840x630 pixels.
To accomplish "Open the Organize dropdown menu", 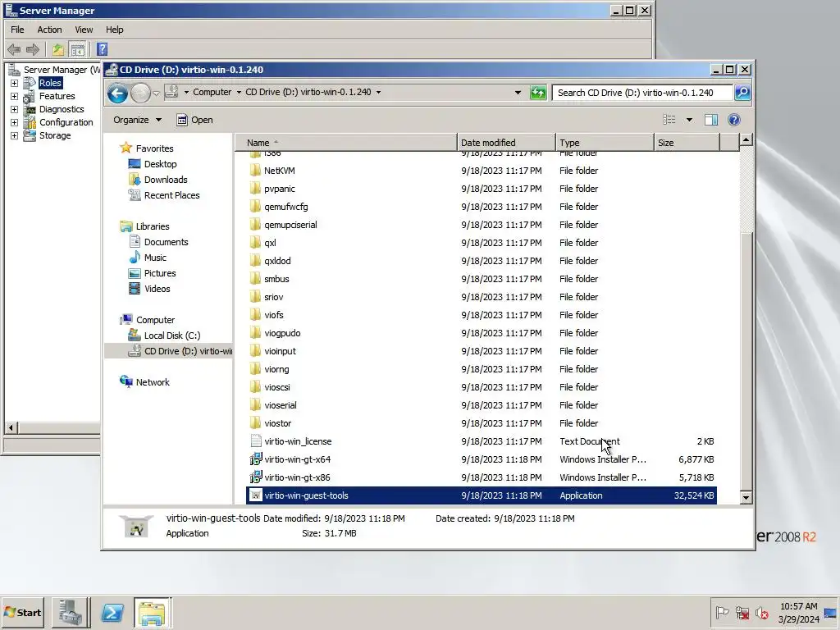I will pyautogui.click(x=137, y=120).
